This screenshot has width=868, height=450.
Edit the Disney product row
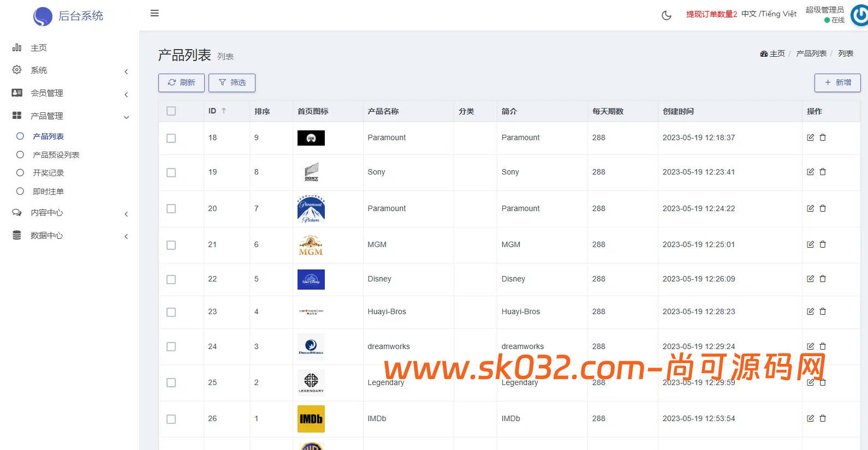pyautogui.click(x=811, y=279)
